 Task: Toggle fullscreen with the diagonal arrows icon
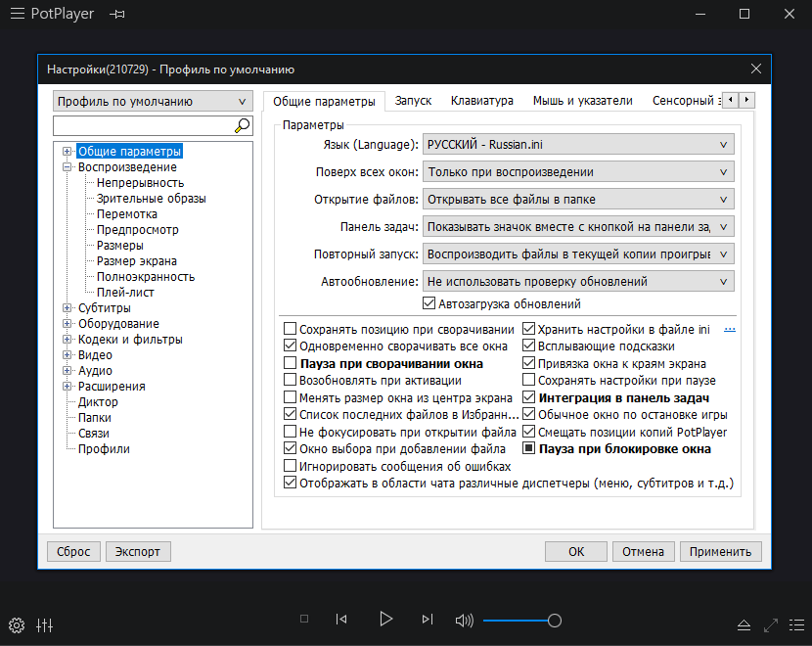click(771, 625)
